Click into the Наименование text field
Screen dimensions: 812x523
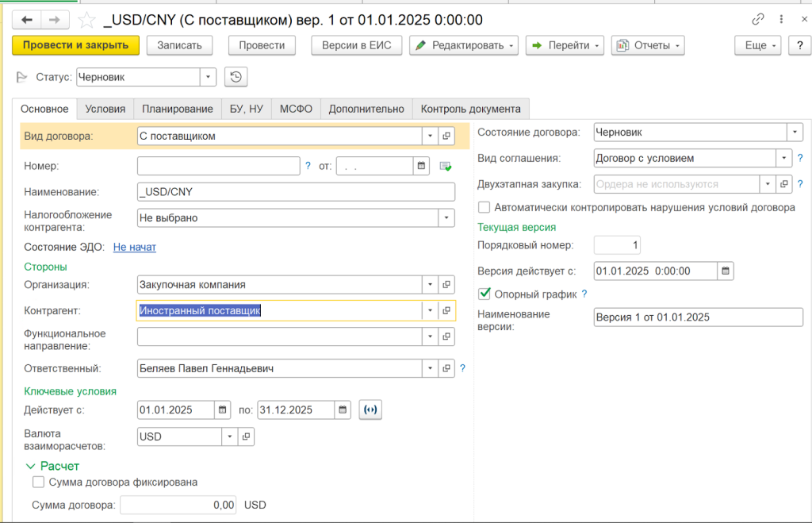296,191
